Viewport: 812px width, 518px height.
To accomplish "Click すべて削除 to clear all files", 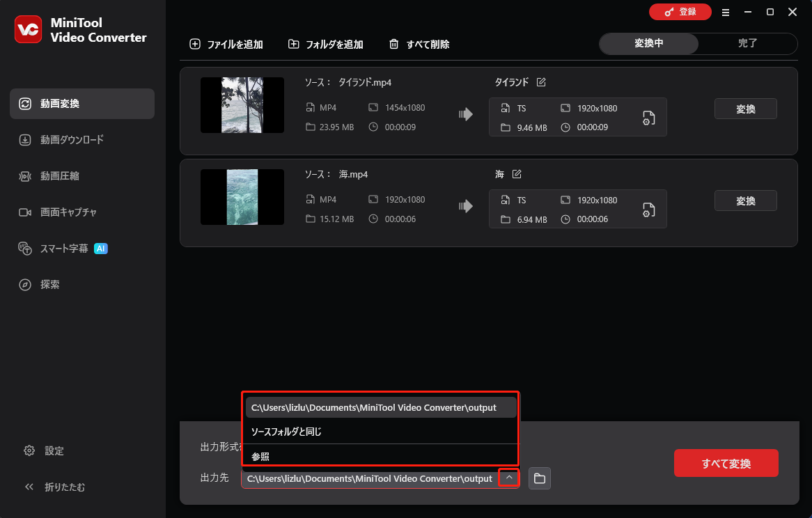I will point(419,44).
